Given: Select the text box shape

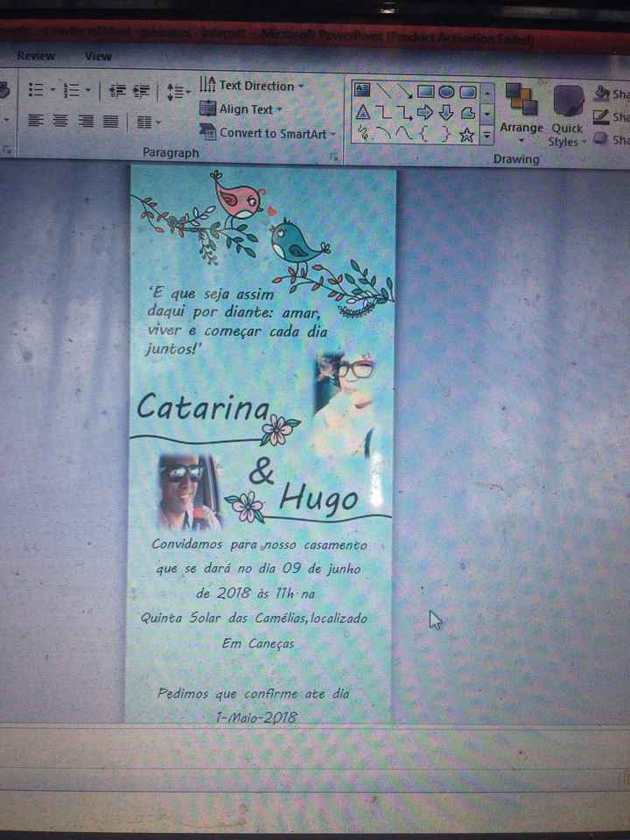Looking at the screenshot, I should pyautogui.click(x=362, y=91).
